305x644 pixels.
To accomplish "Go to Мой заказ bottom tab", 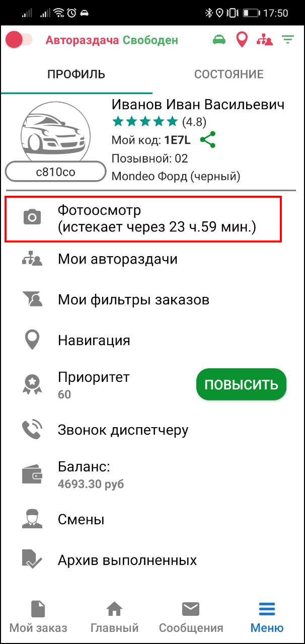I will [x=38, y=616].
